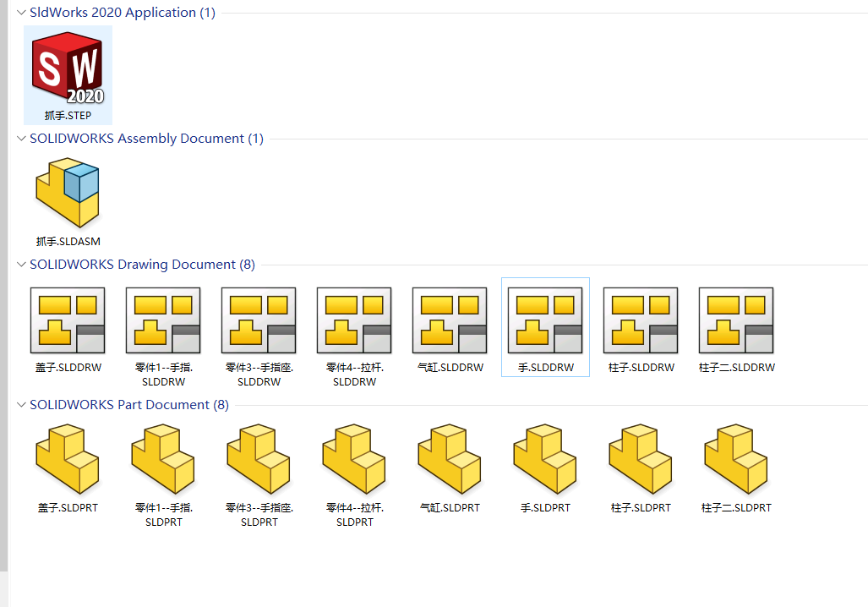The image size is (868, 607).
Task: Click the 抓手.SLDASM file name label
Action: click(68, 242)
